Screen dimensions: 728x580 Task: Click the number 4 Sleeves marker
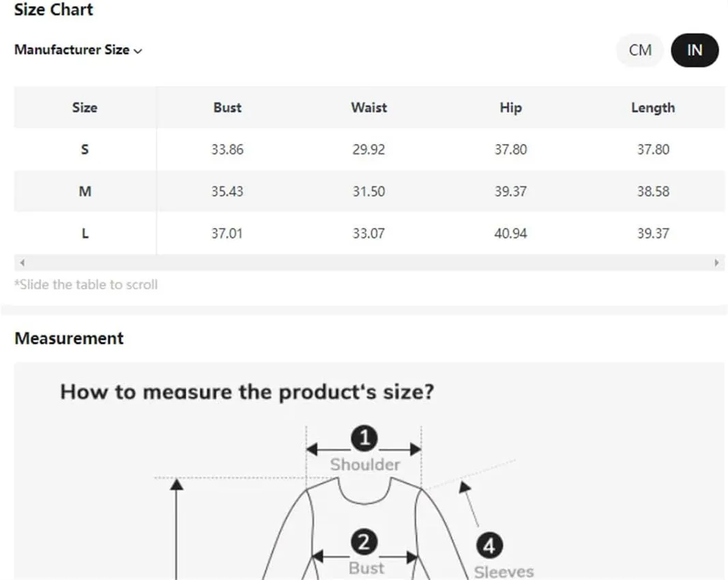pos(489,546)
